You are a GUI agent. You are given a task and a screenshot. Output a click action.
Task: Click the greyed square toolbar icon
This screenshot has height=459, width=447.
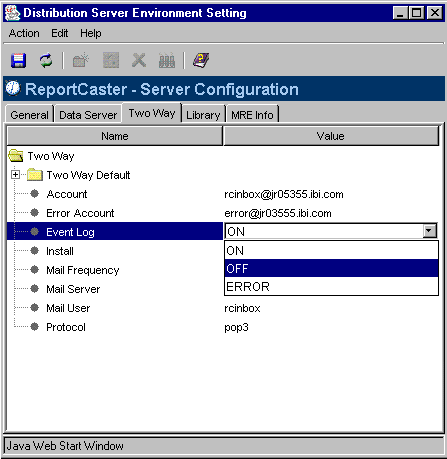click(x=111, y=60)
